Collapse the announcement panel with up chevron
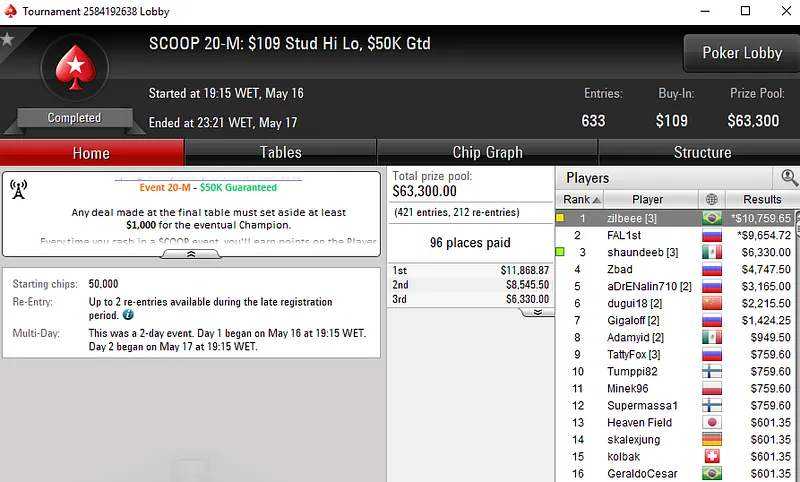800x482 pixels. [x=191, y=254]
